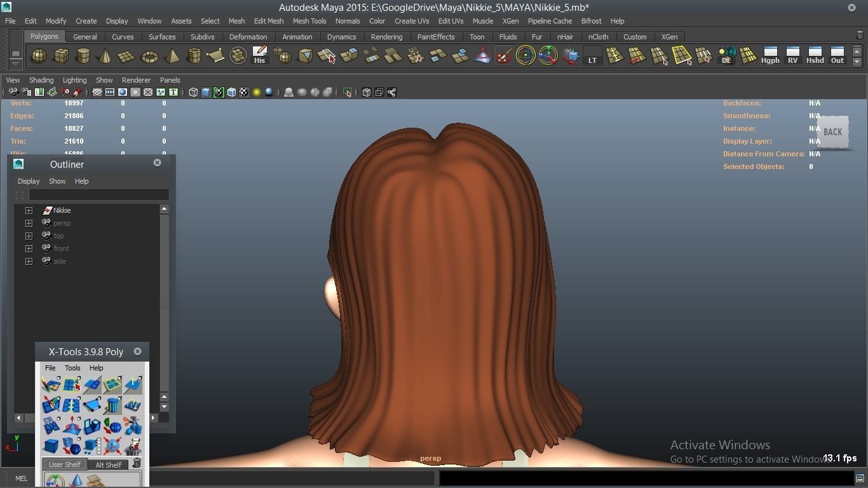This screenshot has width=868, height=488.
Task: Click the Maya application icon in title bar
Action: tap(6, 7)
